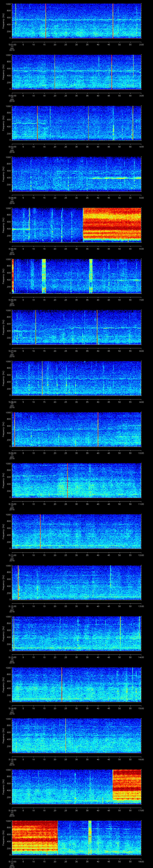Click the "5:09:00" start time label
Image resolution: width=153 pixels, height=868 pixels.
click(12, 453)
